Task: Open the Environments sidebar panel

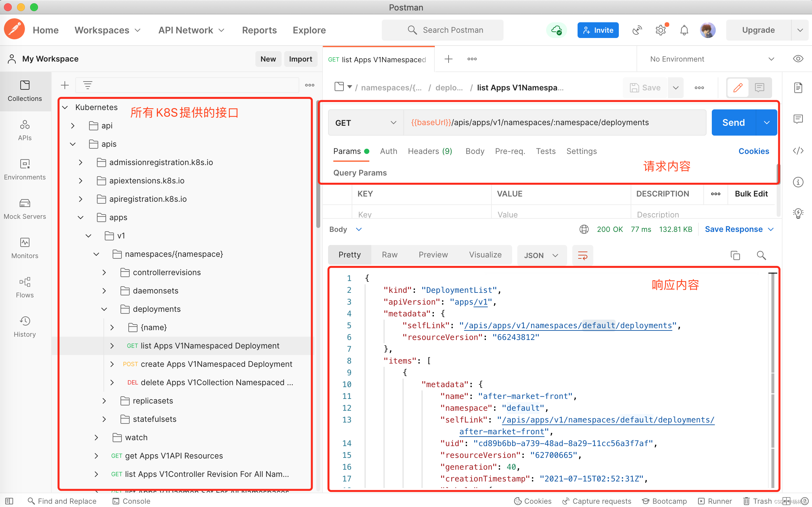Action: pos(25,170)
